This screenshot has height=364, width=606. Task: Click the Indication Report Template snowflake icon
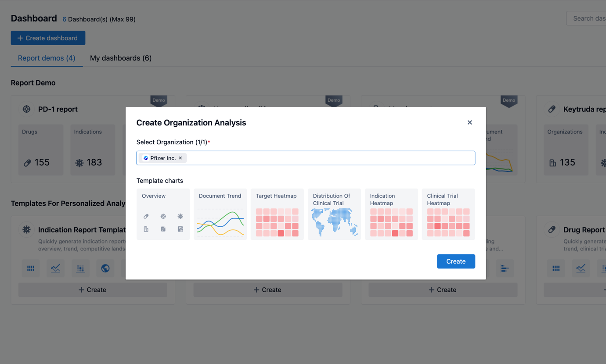pos(27,229)
